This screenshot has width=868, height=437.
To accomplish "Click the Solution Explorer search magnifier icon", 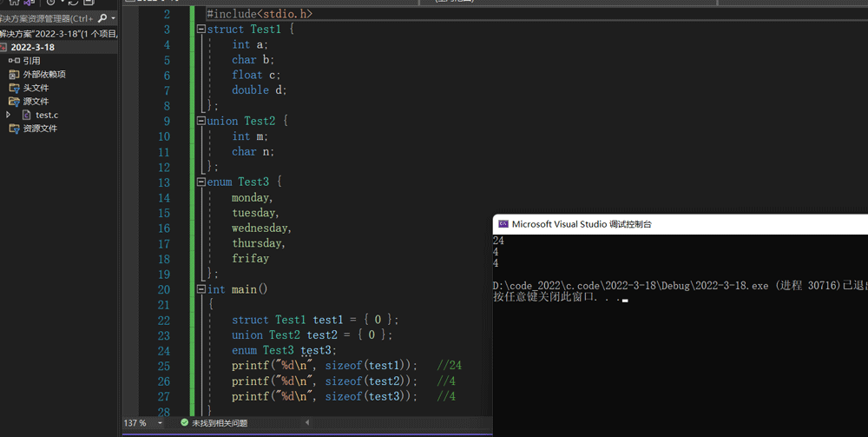I will click(102, 18).
